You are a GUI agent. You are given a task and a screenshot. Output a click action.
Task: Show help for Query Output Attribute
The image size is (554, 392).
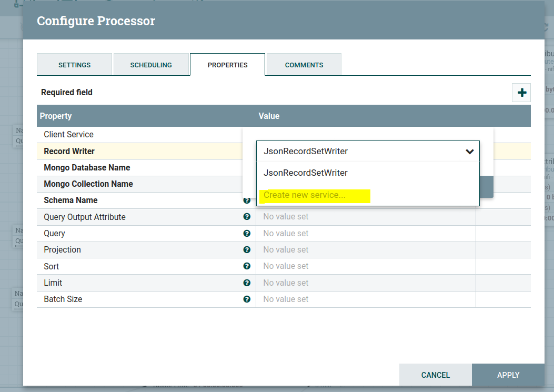pos(247,217)
